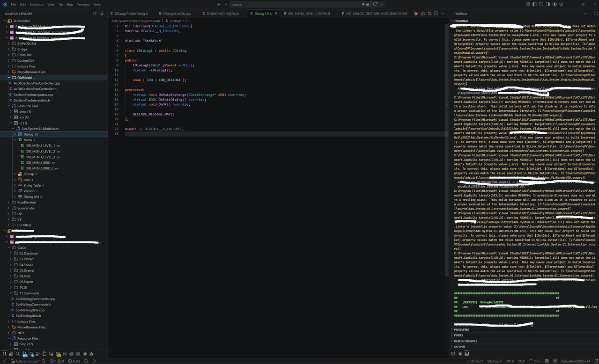Screen dimensions: 599x364
Task: Open Copilot status icon in the status bar
Action: coord(547,361)
